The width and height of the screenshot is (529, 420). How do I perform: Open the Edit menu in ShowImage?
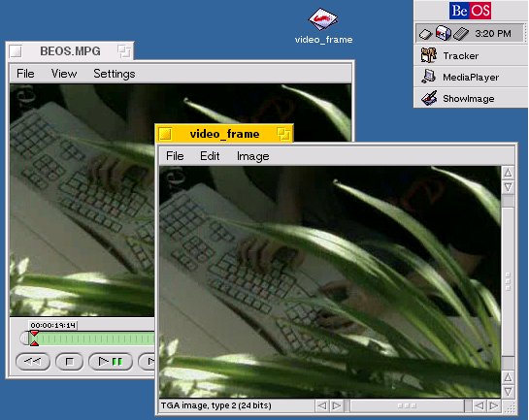(210, 156)
